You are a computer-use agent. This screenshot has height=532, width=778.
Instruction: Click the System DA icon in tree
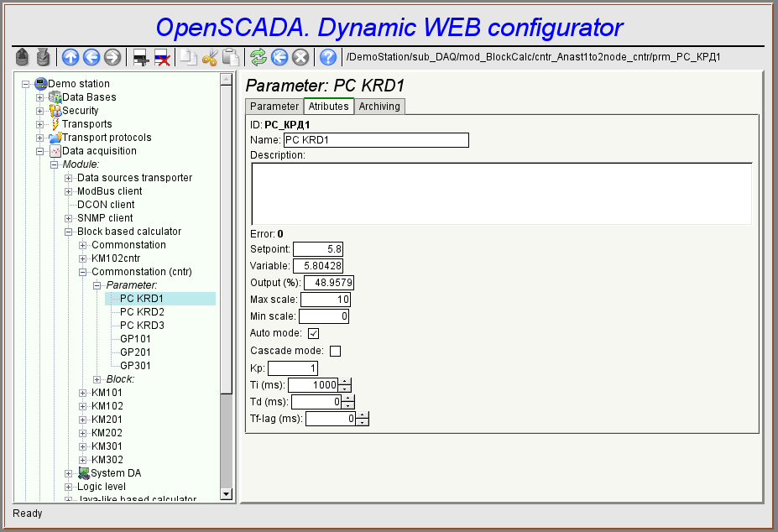[84, 473]
